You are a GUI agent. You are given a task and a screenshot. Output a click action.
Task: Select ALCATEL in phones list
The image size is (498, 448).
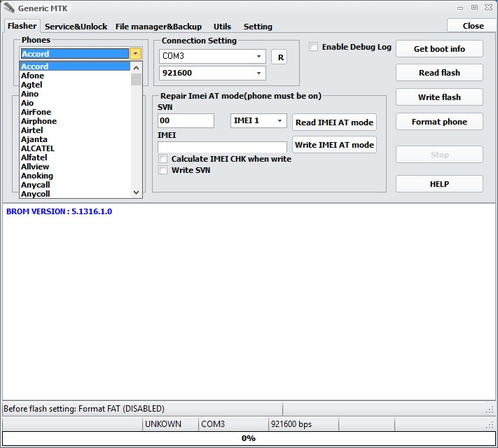click(75, 148)
